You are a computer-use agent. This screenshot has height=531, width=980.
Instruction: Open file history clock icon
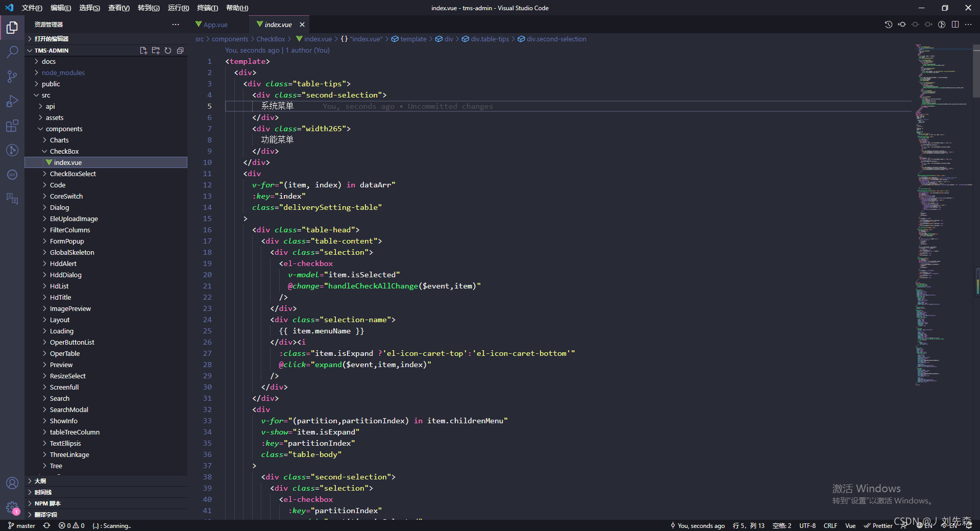coord(889,25)
